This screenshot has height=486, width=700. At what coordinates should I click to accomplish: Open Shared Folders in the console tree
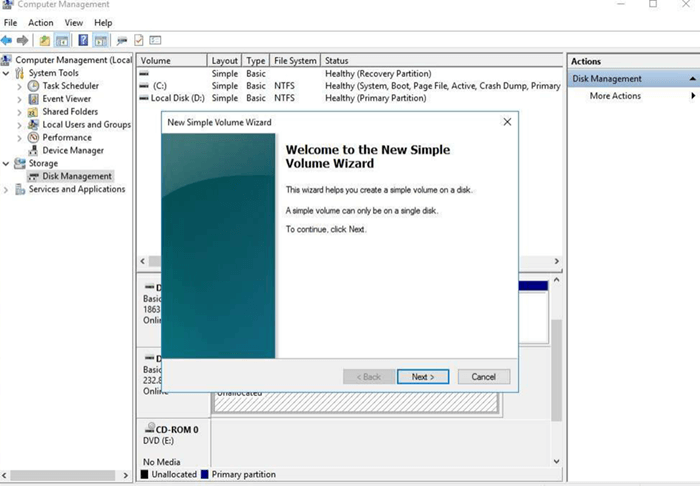(x=70, y=112)
